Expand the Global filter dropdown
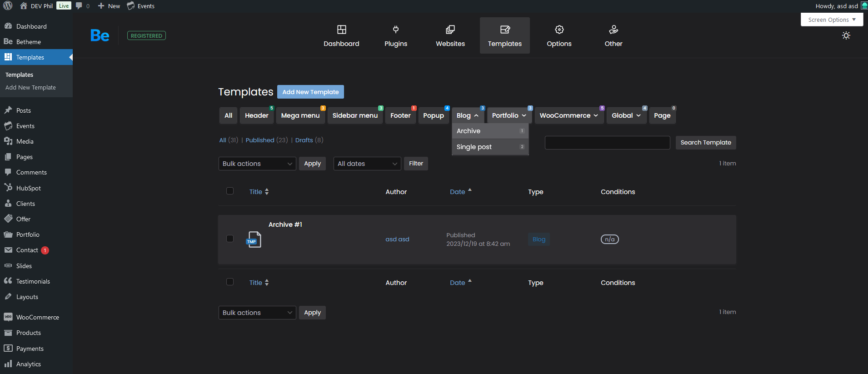Image resolution: width=868 pixels, height=374 pixels. tap(626, 115)
